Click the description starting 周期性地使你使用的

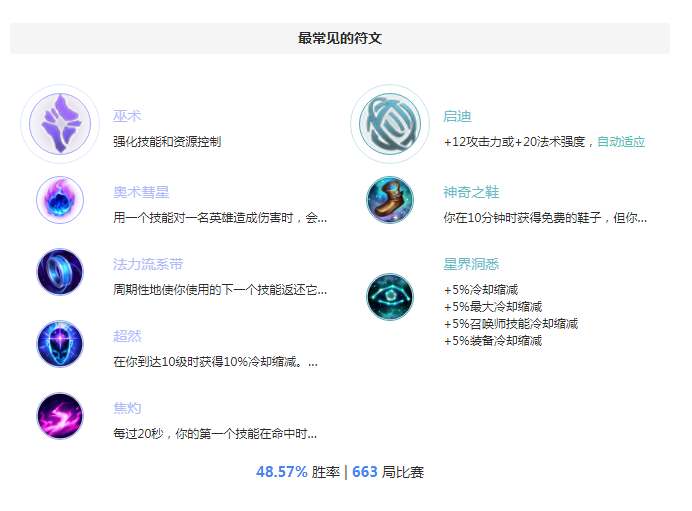(220, 290)
